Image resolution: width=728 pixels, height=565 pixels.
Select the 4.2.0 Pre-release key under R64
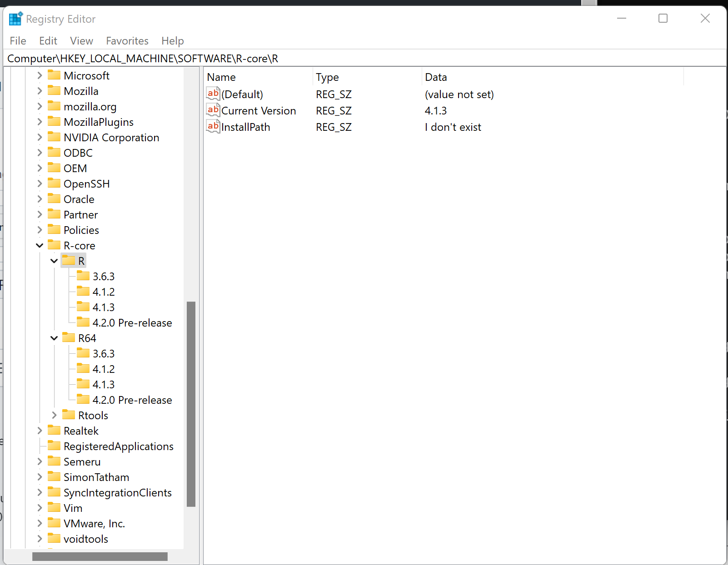pos(132,400)
